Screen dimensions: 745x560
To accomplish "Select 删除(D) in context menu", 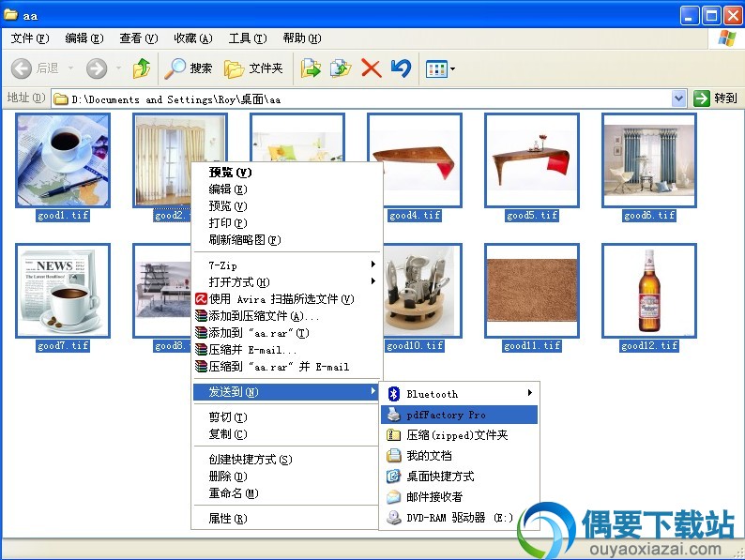I will point(286,477).
